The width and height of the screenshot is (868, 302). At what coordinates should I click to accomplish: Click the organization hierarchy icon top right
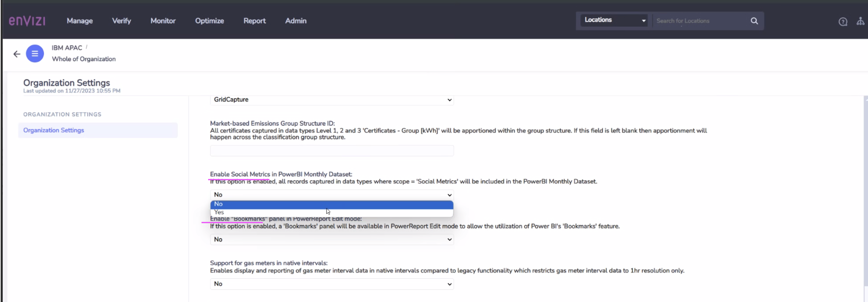coord(860,21)
